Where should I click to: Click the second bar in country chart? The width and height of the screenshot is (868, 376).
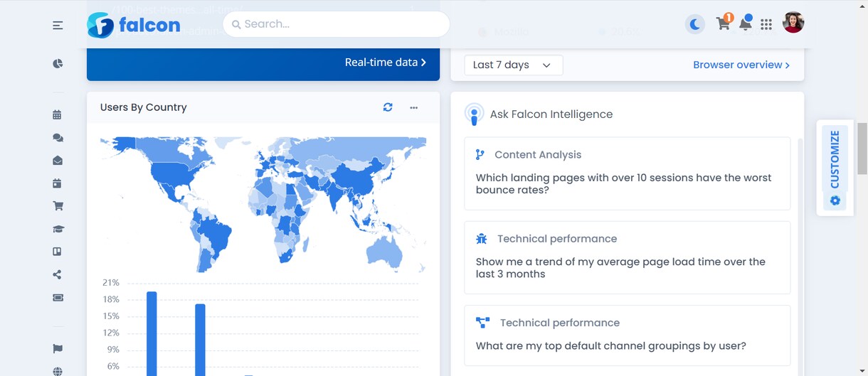click(x=200, y=340)
